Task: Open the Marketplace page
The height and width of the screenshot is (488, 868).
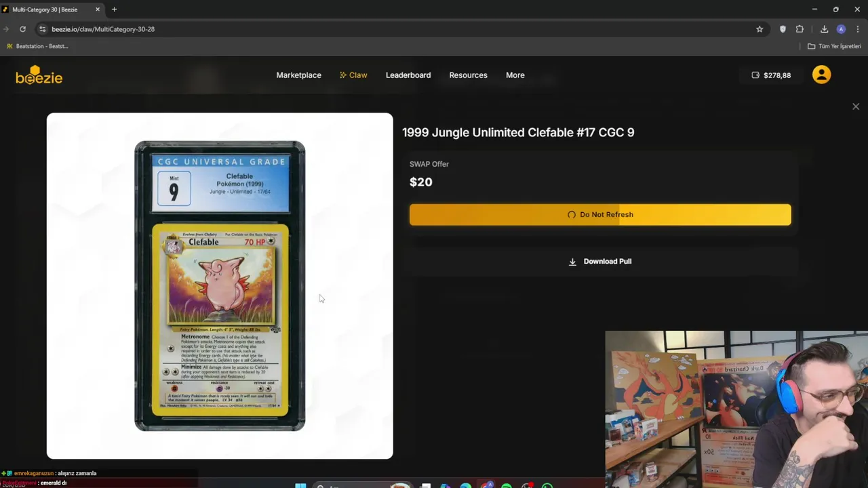Action: (298, 75)
